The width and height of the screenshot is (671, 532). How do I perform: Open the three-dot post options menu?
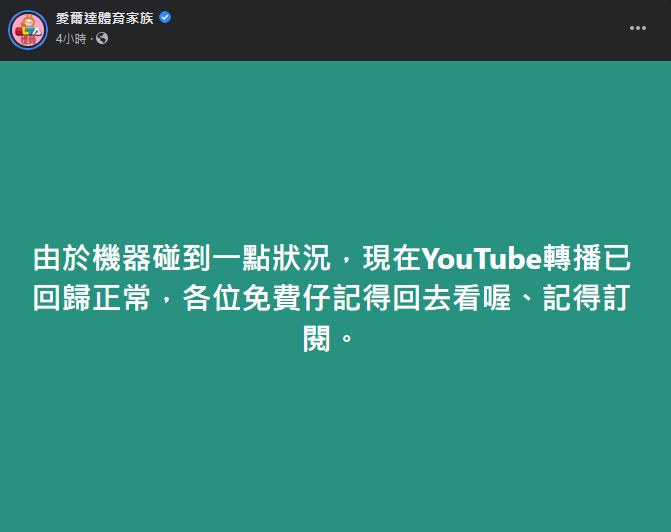pyautogui.click(x=637, y=28)
